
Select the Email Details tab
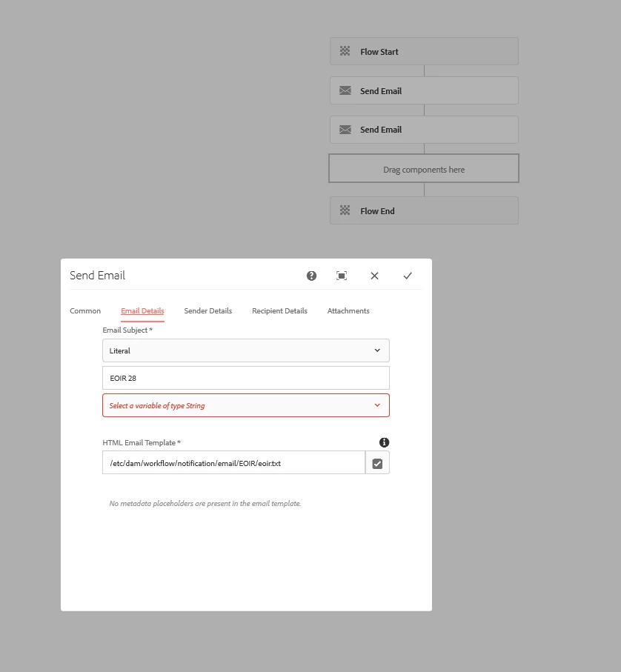coord(143,310)
